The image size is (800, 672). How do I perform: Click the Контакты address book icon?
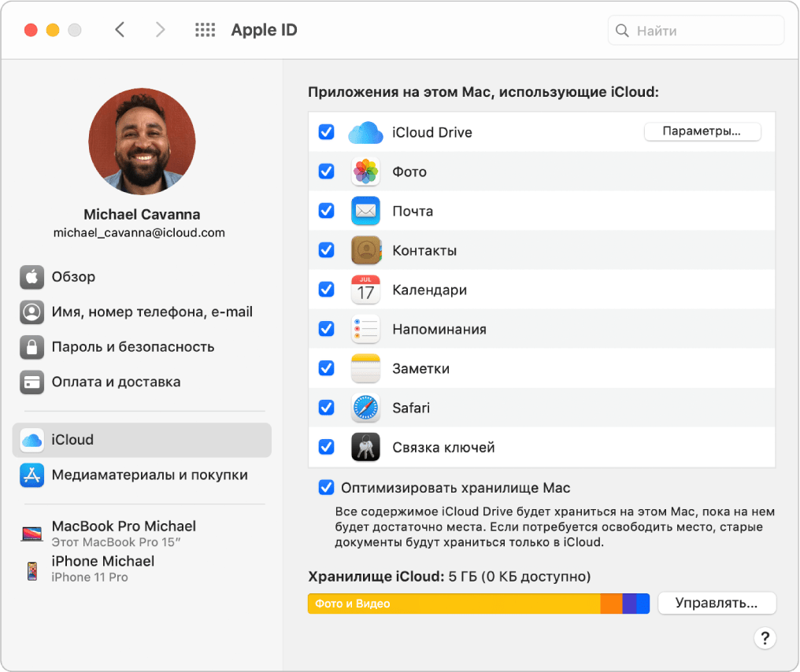(x=365, y=250)
